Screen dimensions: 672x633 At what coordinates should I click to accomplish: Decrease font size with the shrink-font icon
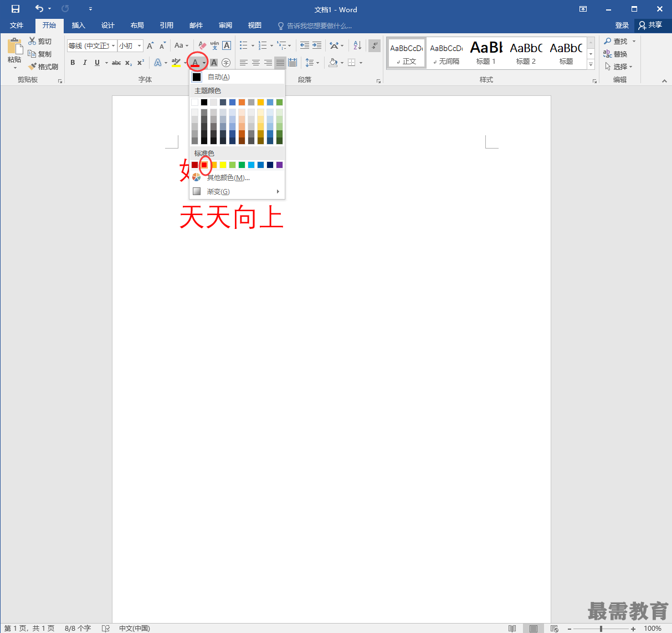(162, 45)
